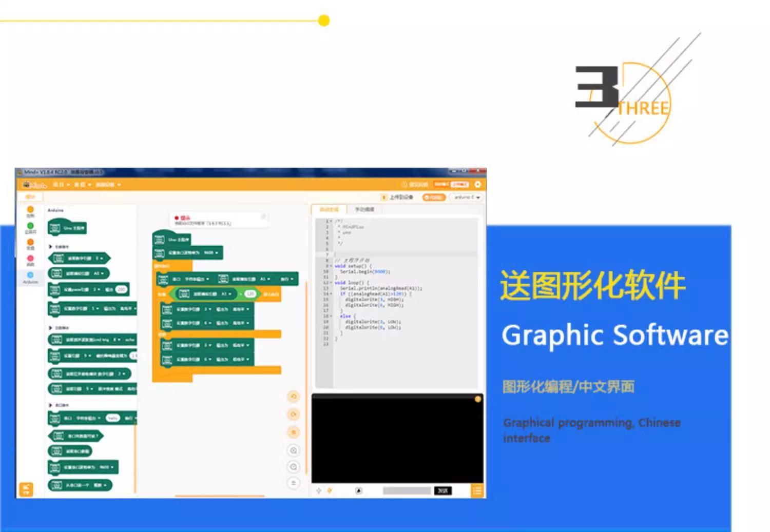Open the first menu in the orange bar
The height and width of the screenshot is (532, 770).
point(61,185)
